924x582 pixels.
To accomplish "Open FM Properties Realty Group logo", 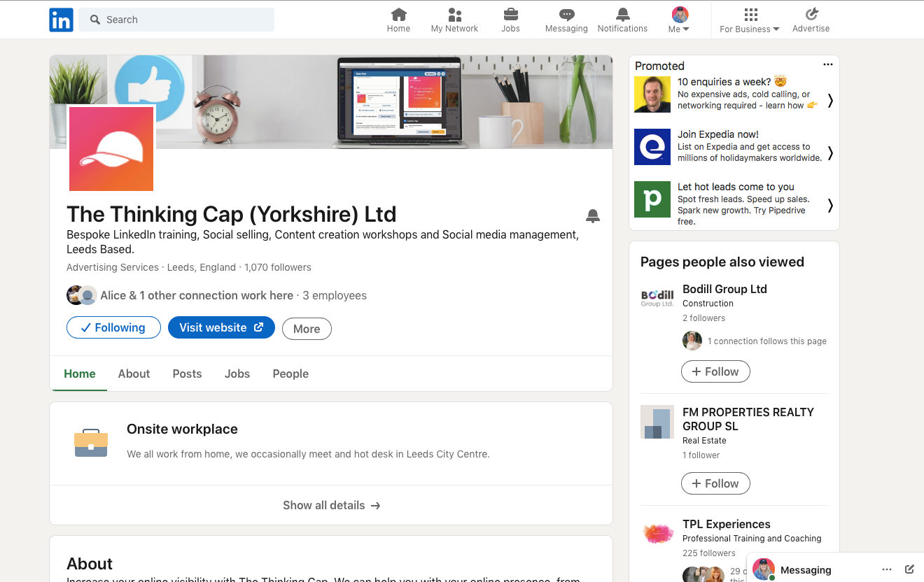I will (657, 422).
